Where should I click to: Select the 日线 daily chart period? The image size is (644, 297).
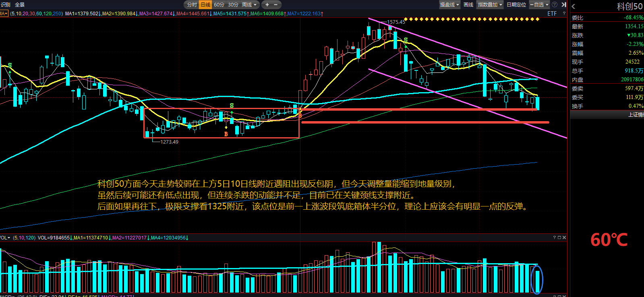[205, 5]
